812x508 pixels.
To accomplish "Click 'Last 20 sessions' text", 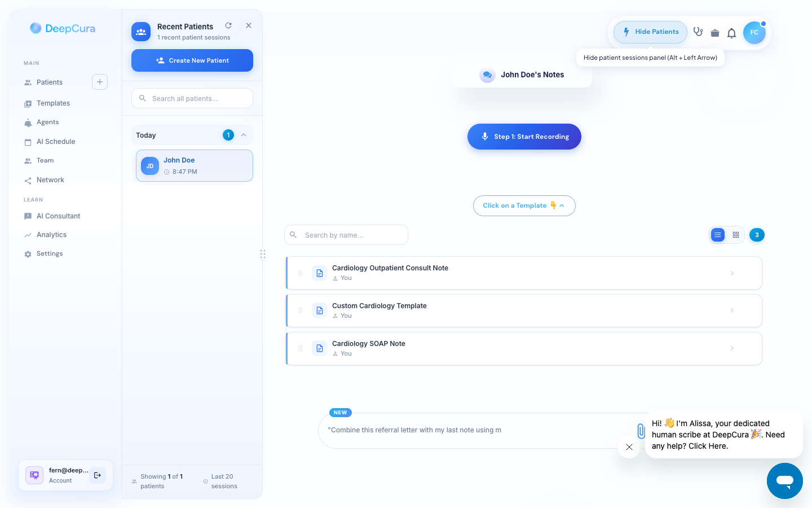I will coord(224,481).
